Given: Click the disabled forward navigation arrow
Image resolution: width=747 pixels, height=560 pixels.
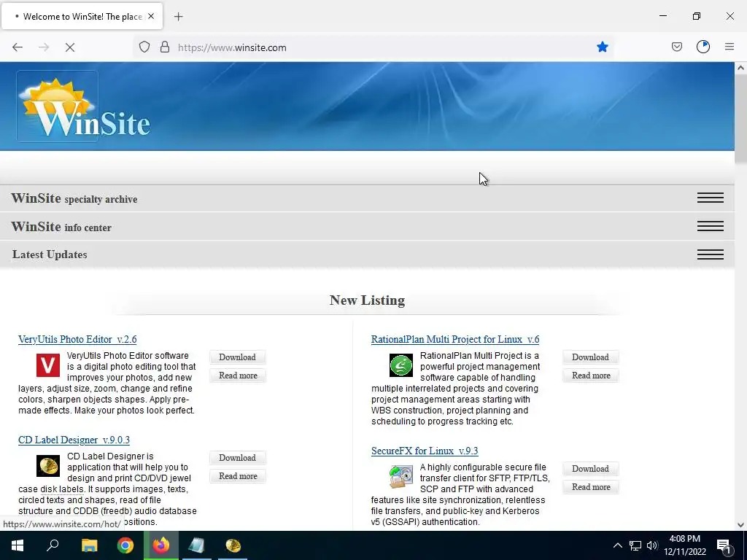Looking at the screenshot, I should click(44, 47).
